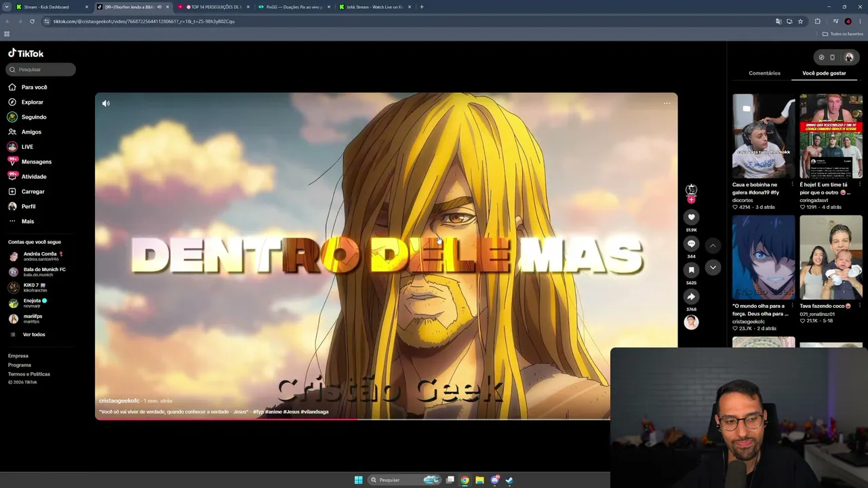The width and height of the screenshot is (868, 488).
Task: Go to the next video with down chevron
Action: point(713,268)
